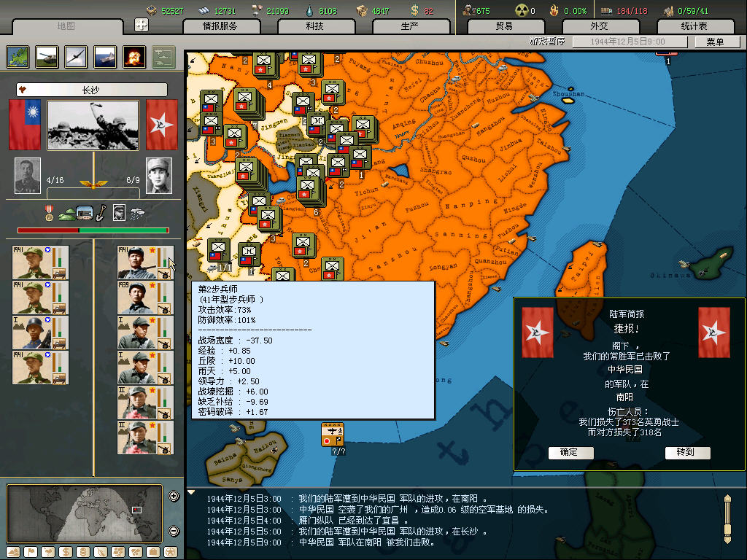Open the 情报服务 intelligence tab
Screen dimensions: 747x560
click(x=220, y=26)
